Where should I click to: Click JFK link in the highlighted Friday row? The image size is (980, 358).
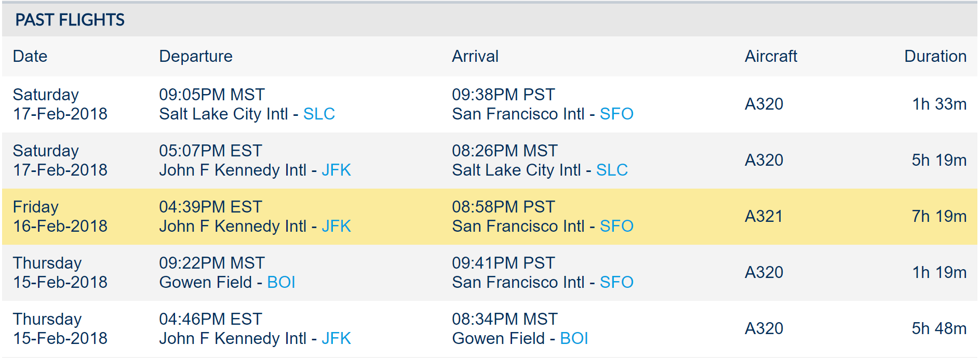[336, 226]
